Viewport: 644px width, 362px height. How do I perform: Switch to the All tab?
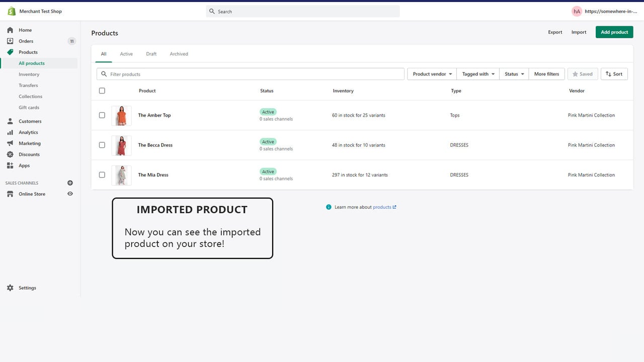pos(104,54)
